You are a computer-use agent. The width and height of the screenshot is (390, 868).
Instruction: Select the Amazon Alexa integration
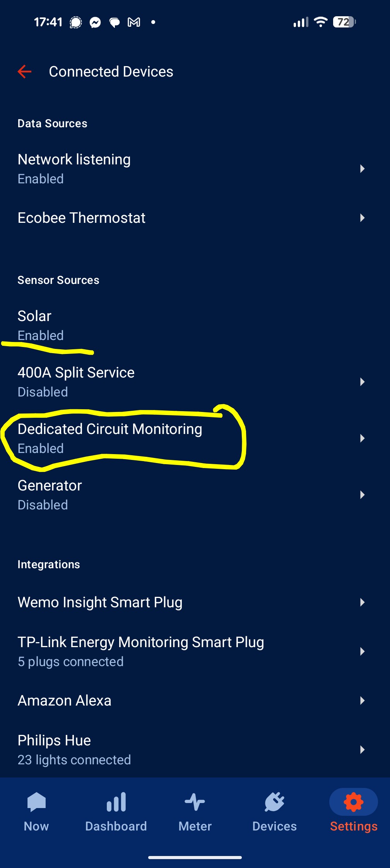coord(65,701)
